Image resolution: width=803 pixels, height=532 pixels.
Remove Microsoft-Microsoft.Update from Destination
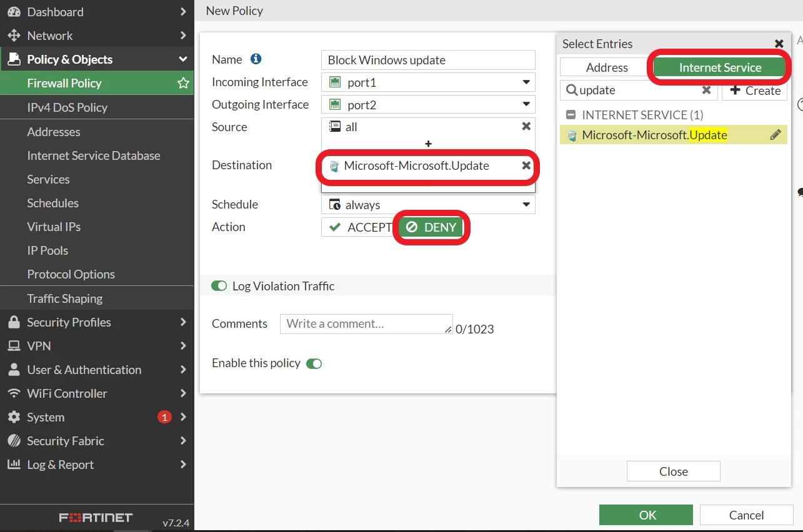click(526, 165)
